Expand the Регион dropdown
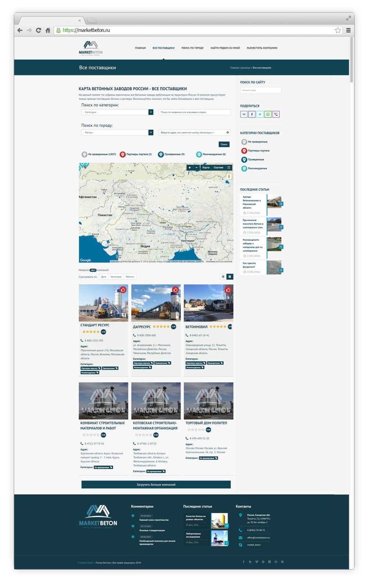369x588 pixels. [x=117, y=133]
